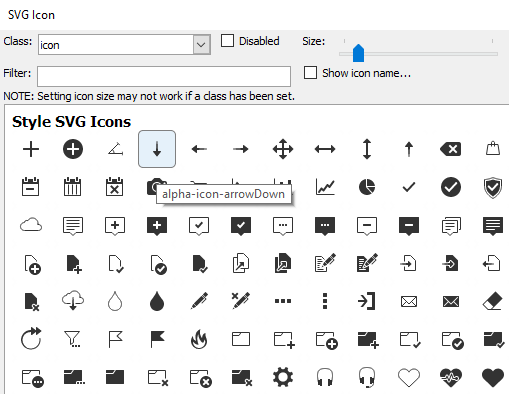Select the filled circle checkmark icon
This screenshot has width=509, height=394.
(x=451, y=187)
